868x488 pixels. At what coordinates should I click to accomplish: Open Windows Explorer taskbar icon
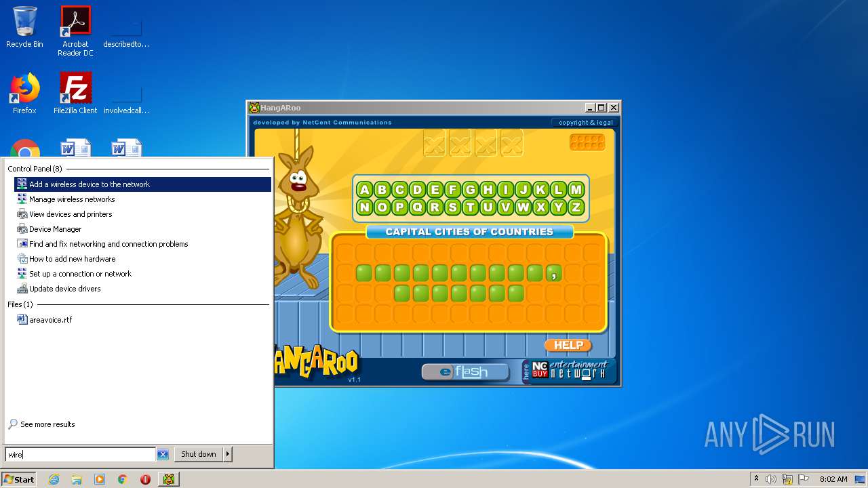point(77,479)
